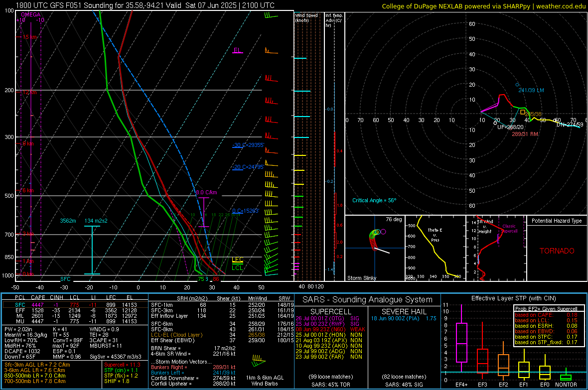Click 'SHIP = 1.8' index

pyautogui.click(x=117, y=381)
